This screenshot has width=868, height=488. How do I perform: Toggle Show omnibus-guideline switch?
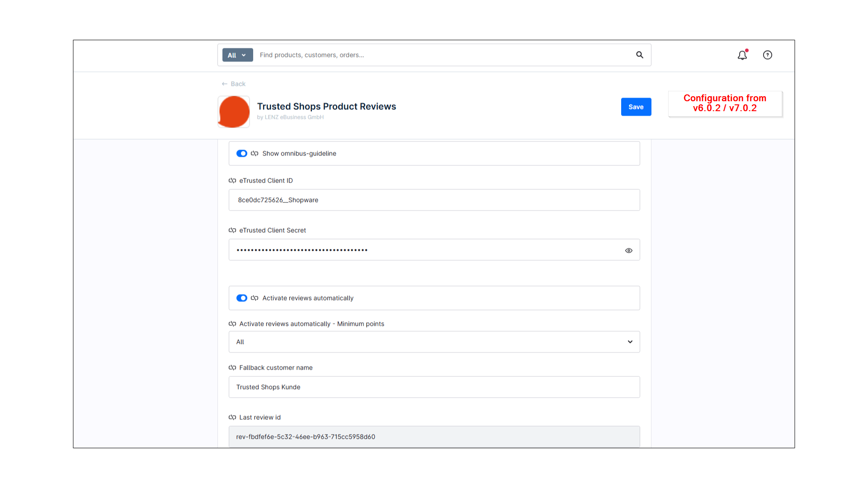coord(242,154)
